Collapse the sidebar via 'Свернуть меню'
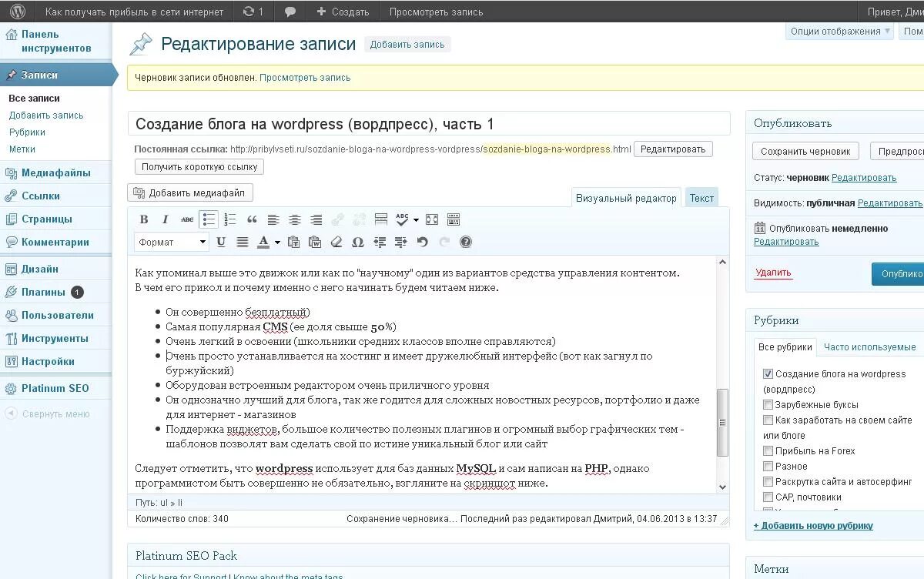The height and width of the screenshot is (579, 924). [x=48, y=413]
